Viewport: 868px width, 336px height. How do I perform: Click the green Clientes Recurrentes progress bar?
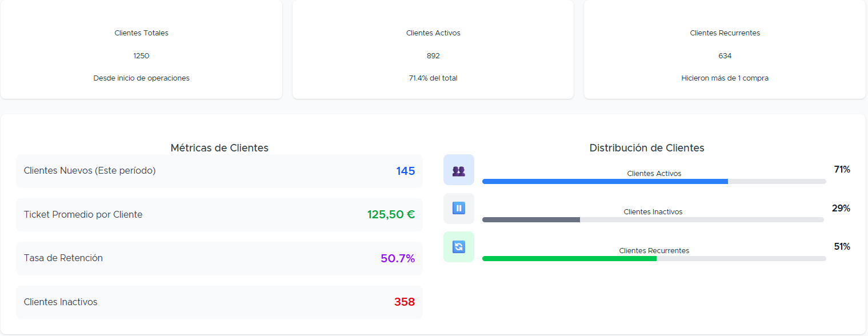pos(569,258)
